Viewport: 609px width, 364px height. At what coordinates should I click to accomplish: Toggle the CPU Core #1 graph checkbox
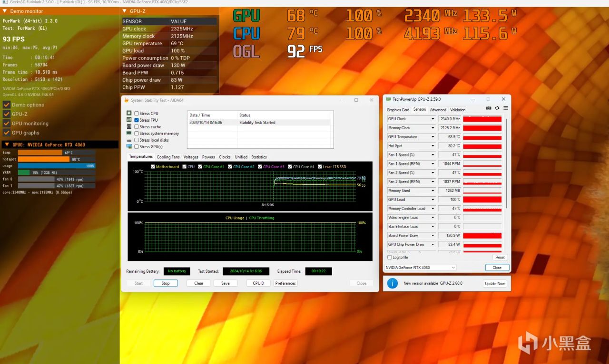[200, 167]
